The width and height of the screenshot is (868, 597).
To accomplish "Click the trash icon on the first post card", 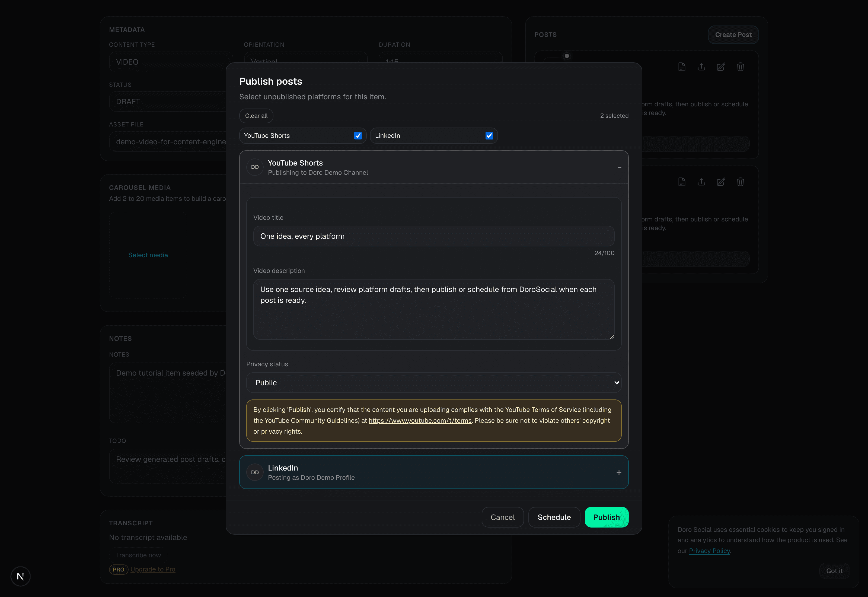I will (740, 67).
